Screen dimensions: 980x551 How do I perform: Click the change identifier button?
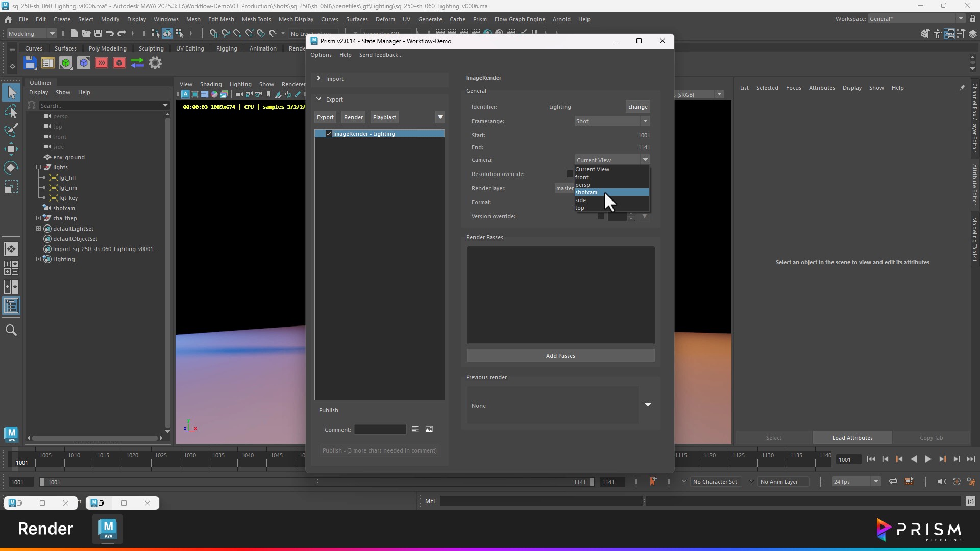638,107
